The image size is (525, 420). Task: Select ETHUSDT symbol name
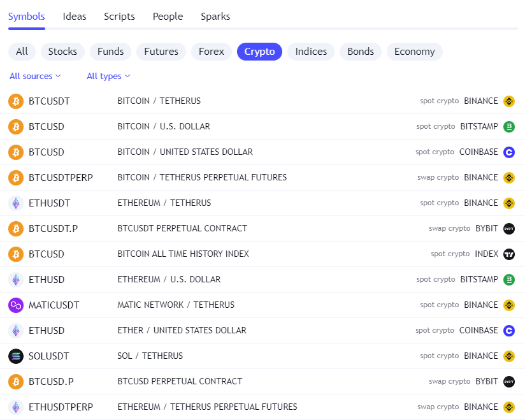(x=50, y=203)
